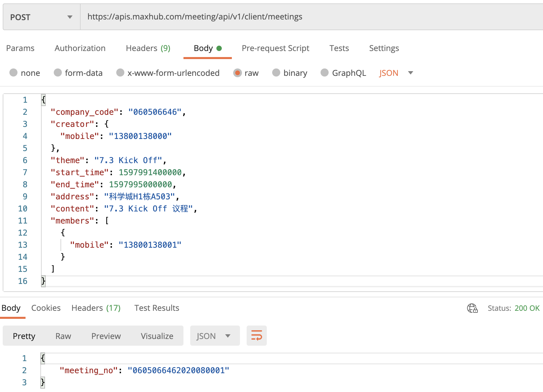Open the POST method dropdown

pyautogui.click(x=41, y=17)
